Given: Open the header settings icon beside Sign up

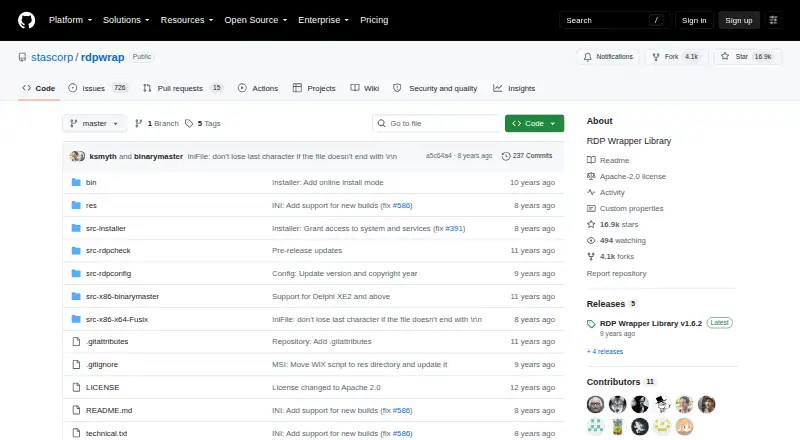Looking at the screenshot, I should click(x=773, y=20).
